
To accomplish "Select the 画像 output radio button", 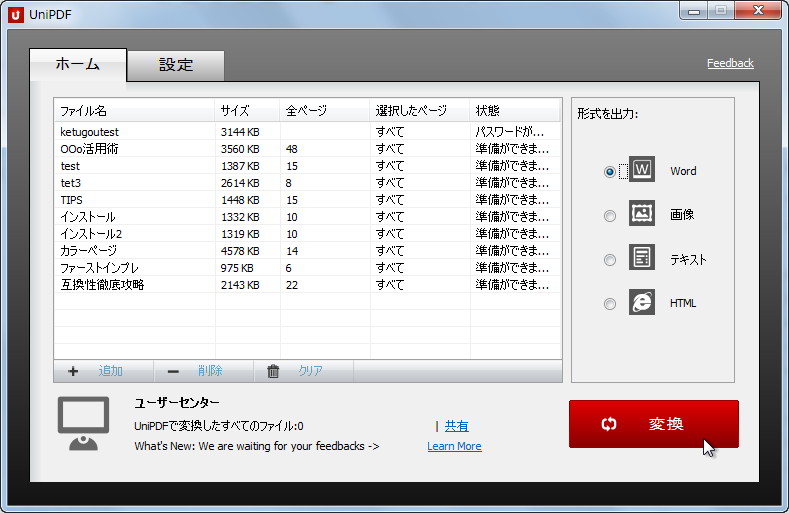I will point(609,216).
